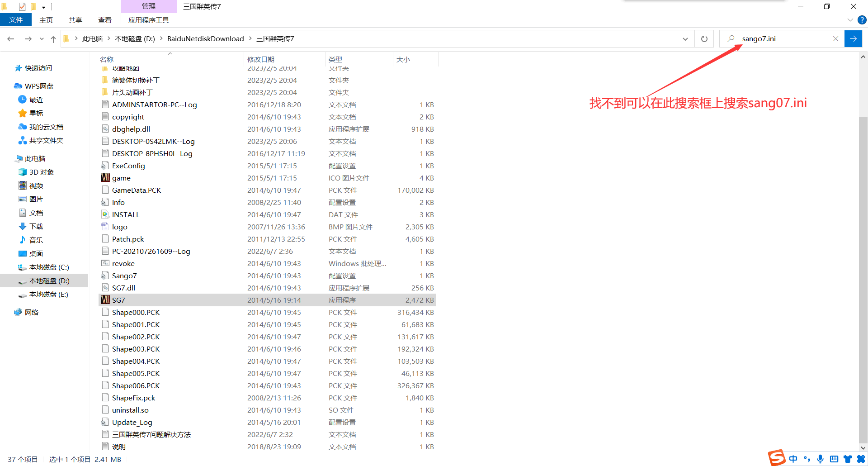868x466 pixels.
Task: Select 三国群英传7问题解决方法 text file
Action: coord(267,434)
